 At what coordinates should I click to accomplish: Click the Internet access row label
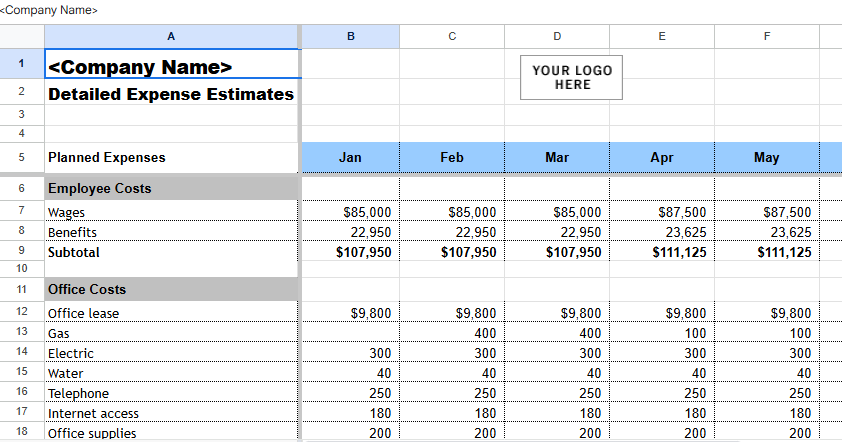(x=171, y=413)
